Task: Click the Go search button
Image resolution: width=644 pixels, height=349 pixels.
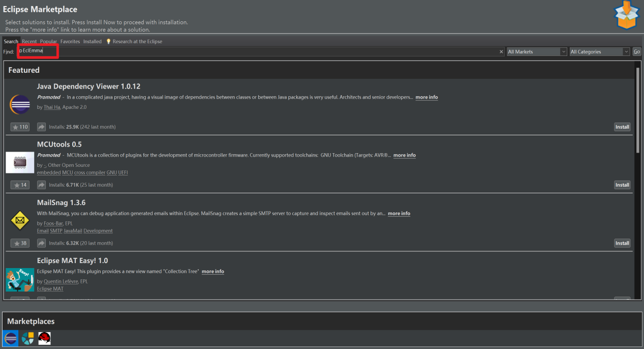Action: (637, 52)
